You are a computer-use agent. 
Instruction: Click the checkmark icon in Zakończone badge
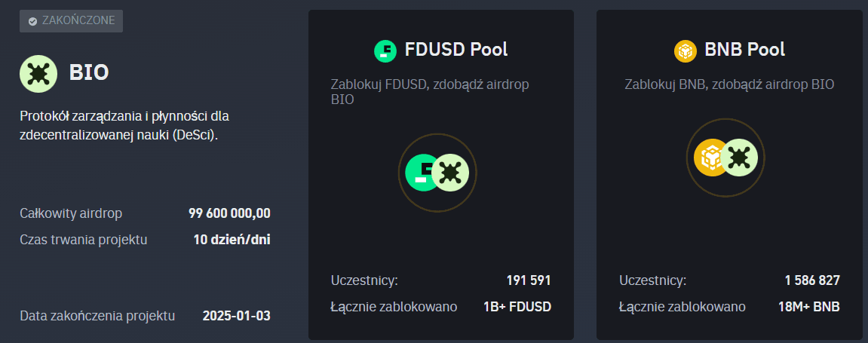[32, 21]
